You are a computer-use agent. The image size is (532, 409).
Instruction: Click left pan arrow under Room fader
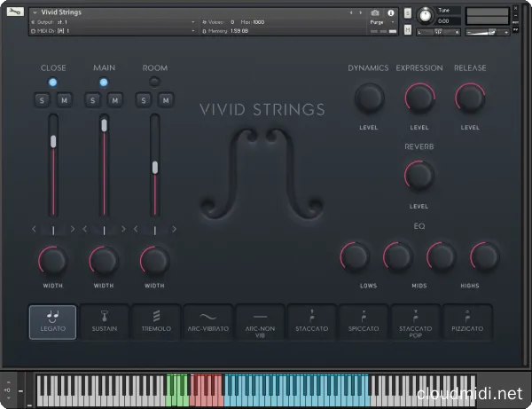[136, 229]
